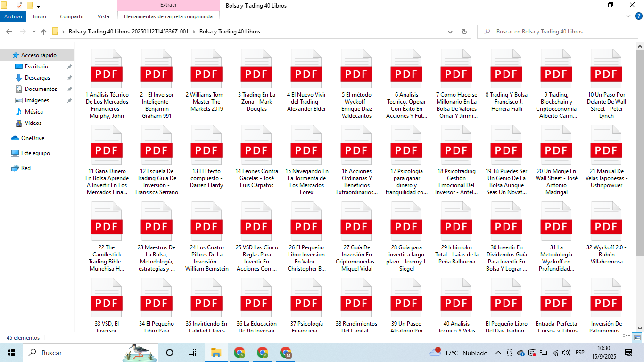Switch to details view using the bottom-right toggle
Viewport: 644px width, 362px height.
click(628, 338)
